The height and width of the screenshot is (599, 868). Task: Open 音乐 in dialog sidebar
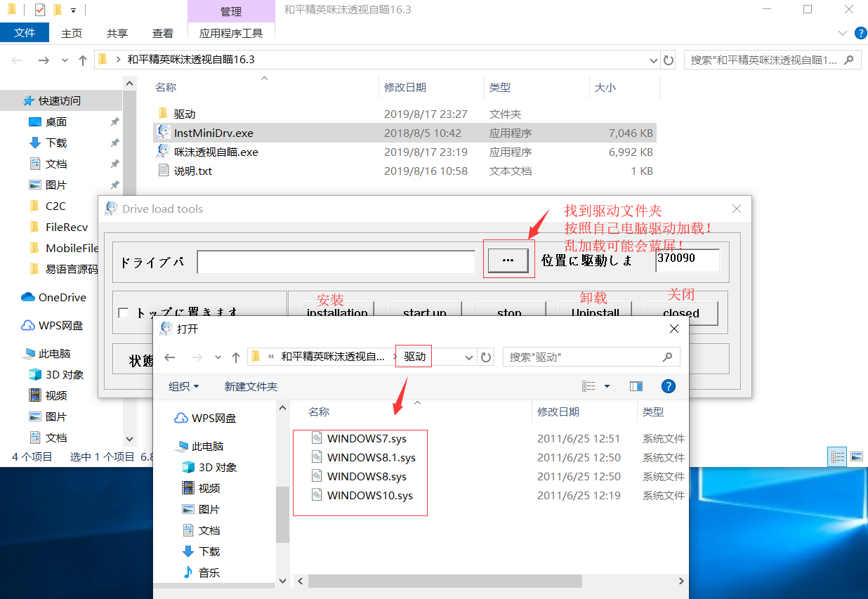pyautogui.click(x=202, y=572)
